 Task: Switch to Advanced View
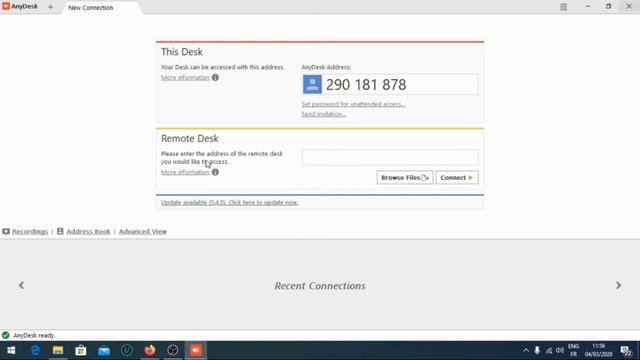coord(142,231)
